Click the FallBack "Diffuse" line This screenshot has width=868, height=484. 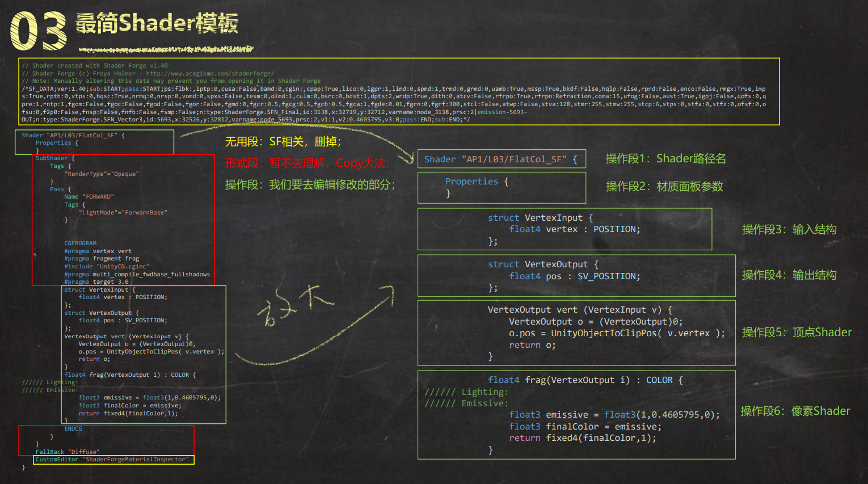(68, 452)
